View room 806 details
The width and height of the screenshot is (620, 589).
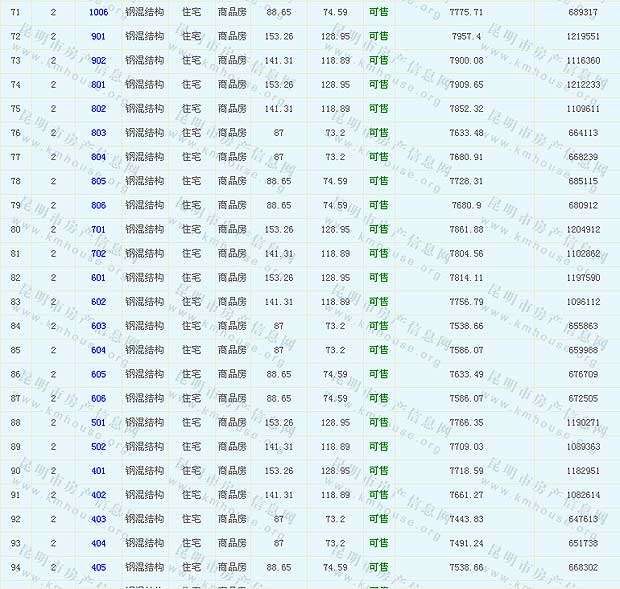click(98, 205)
